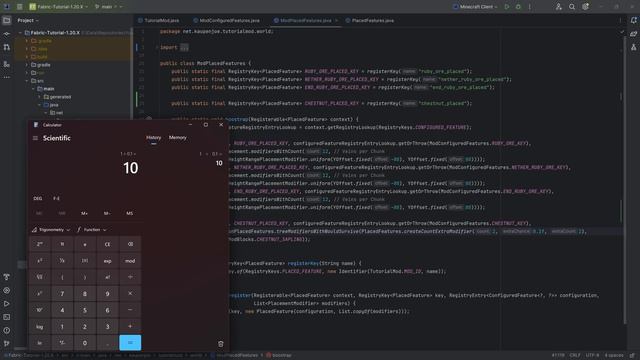640x360 pixels.
Task: Click the log button in Calculator
Action: tap(40, 327)
